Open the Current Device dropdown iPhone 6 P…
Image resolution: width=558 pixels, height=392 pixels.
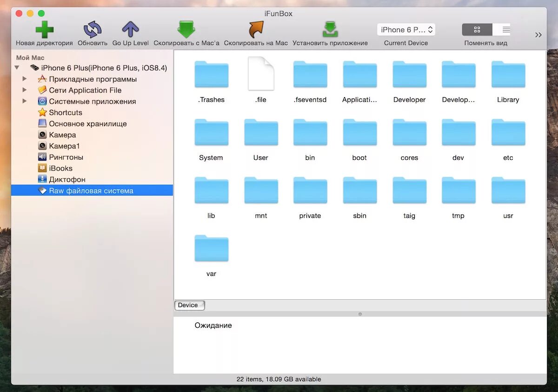click(x=406, y=30)
